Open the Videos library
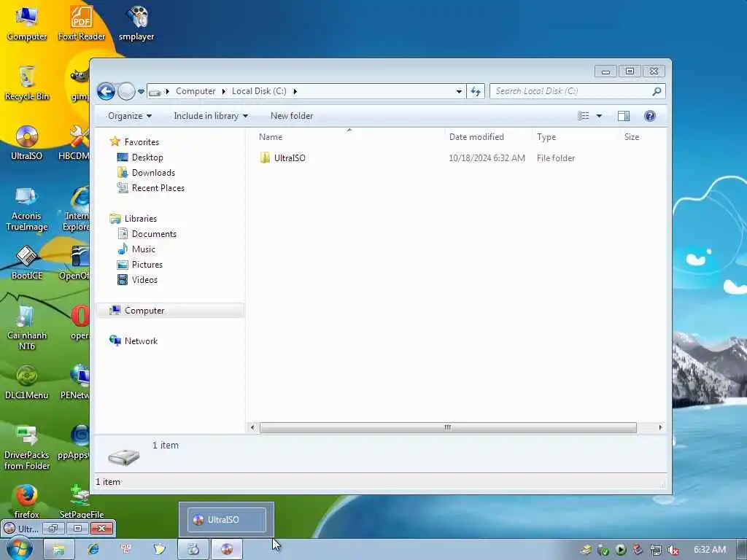This screenshot has height=560, width=747. (144, 280)
